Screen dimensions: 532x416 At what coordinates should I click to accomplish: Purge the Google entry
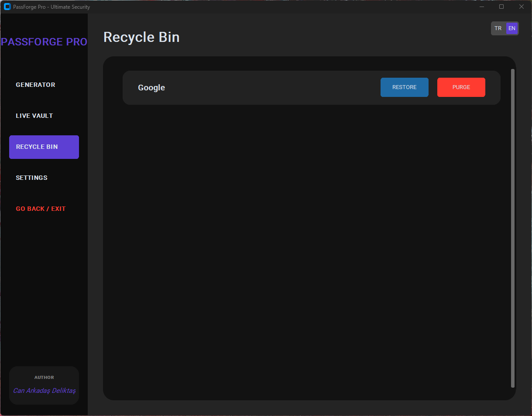tap(461, 87)
